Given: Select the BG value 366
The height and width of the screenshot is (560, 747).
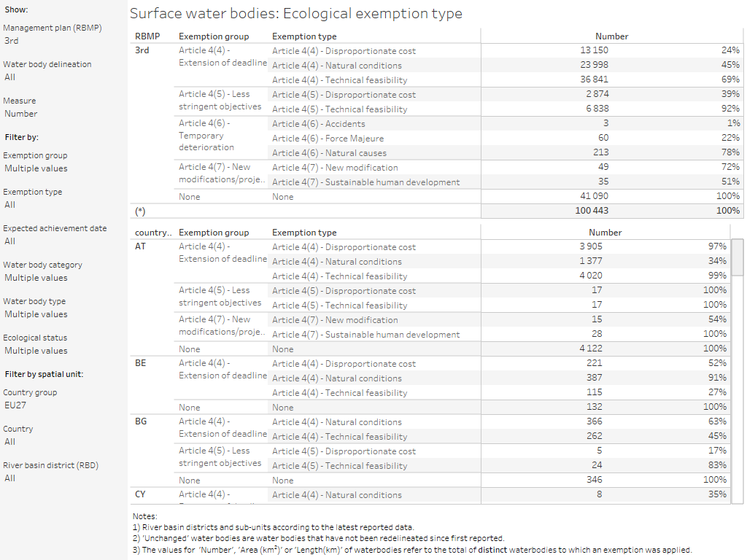Looking at the screenshot, I should pos(594,421).
